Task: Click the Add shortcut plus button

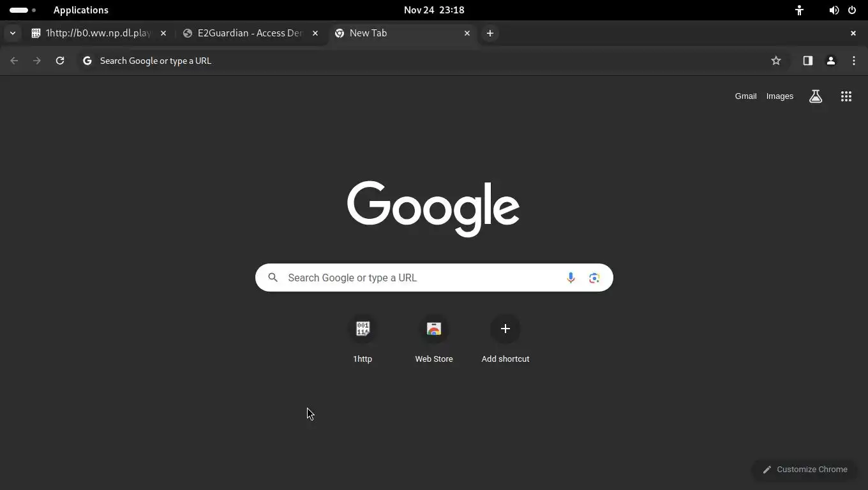Action: (505, 329)
